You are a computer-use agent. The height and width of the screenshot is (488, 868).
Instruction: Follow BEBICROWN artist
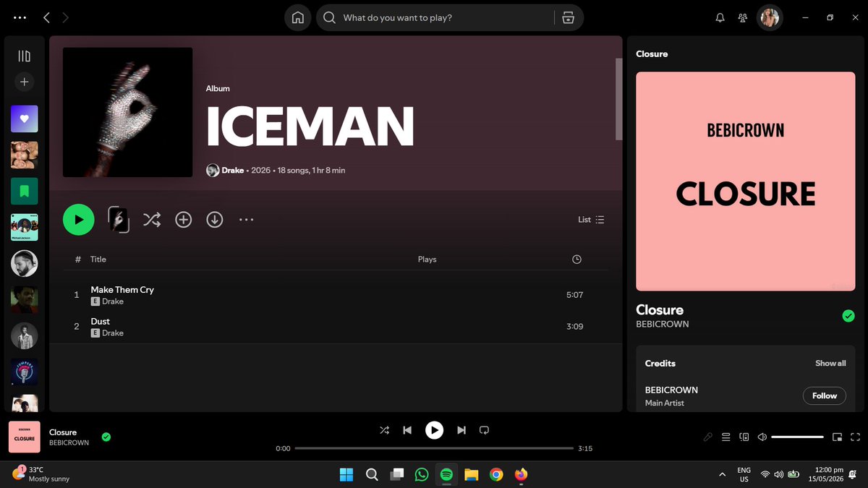click(x=825, y=396)
